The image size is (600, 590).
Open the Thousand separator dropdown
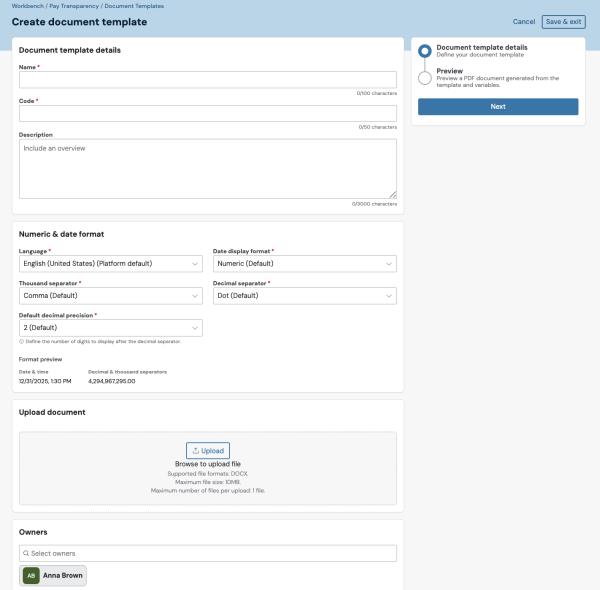pyautogui.click(x=111, y=296)
